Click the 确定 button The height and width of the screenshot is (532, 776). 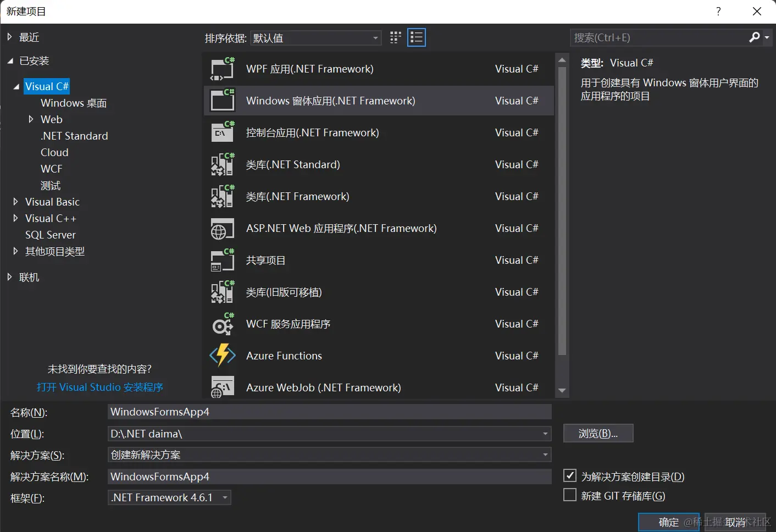pyautogui.click(x=669, y=522)
